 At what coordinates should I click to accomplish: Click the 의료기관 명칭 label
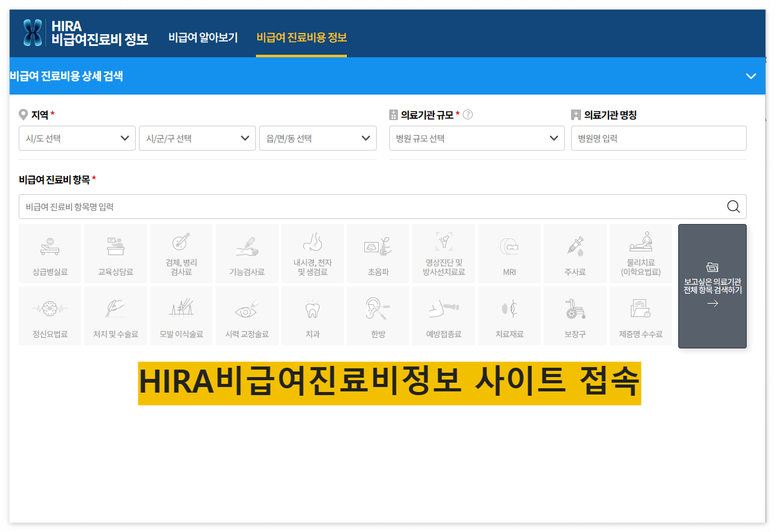tap(610, 114)
